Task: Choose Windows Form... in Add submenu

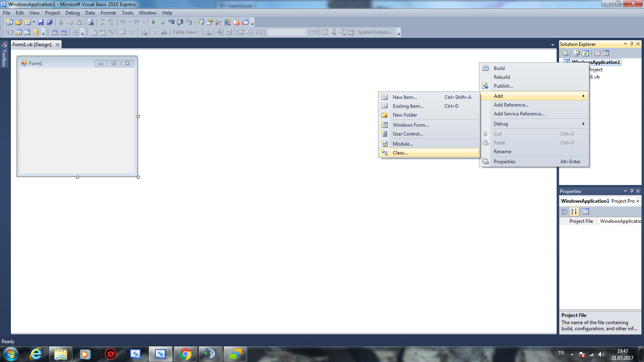Action: pos(429,125)
